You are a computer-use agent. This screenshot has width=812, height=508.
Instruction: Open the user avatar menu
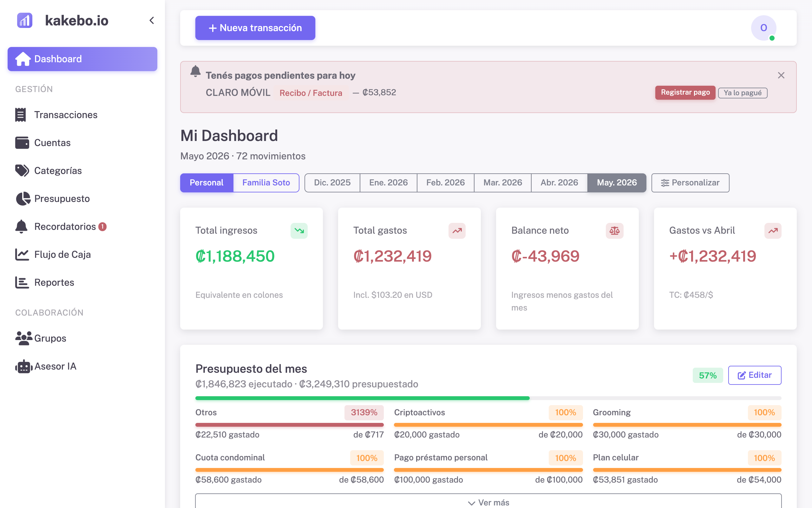[x=764, y=28]
